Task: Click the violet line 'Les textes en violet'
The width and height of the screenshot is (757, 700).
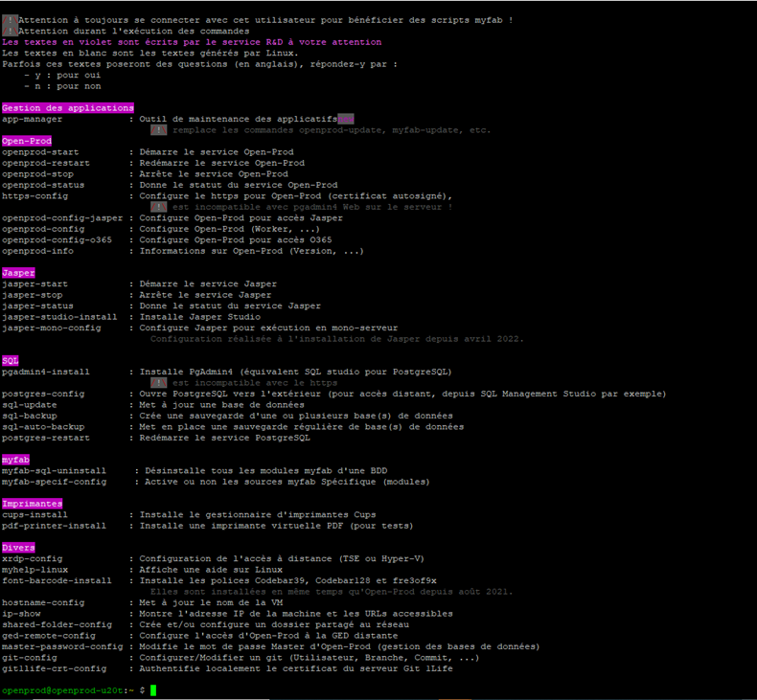Action: pos(192,42)
